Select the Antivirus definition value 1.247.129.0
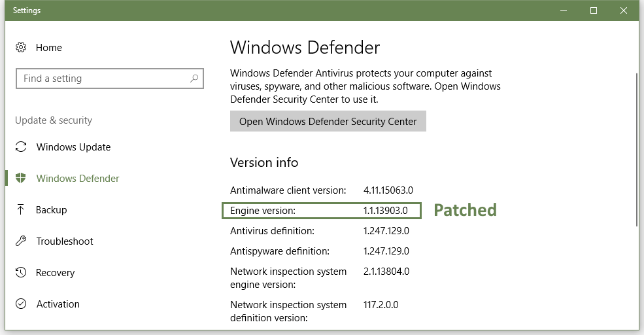644x335 pixels. (x=386, y=231)
